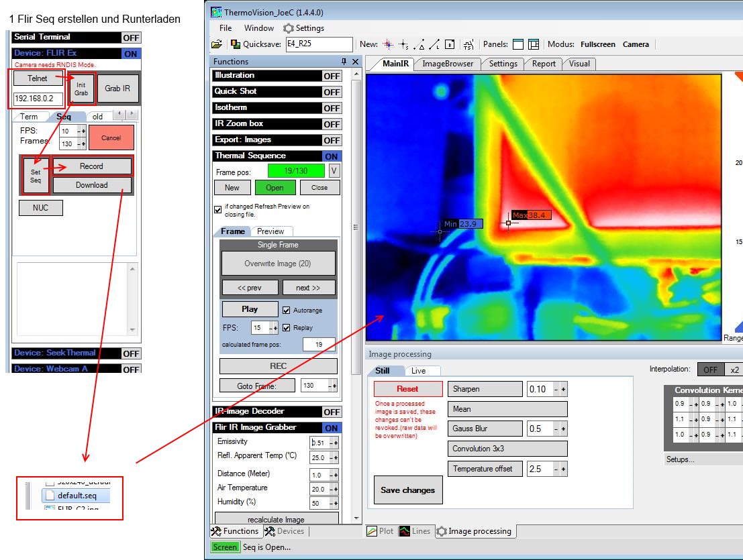This screenshot has height=560, width=743.
Task: Add a new line measurement tool
Action: point(435,45)
